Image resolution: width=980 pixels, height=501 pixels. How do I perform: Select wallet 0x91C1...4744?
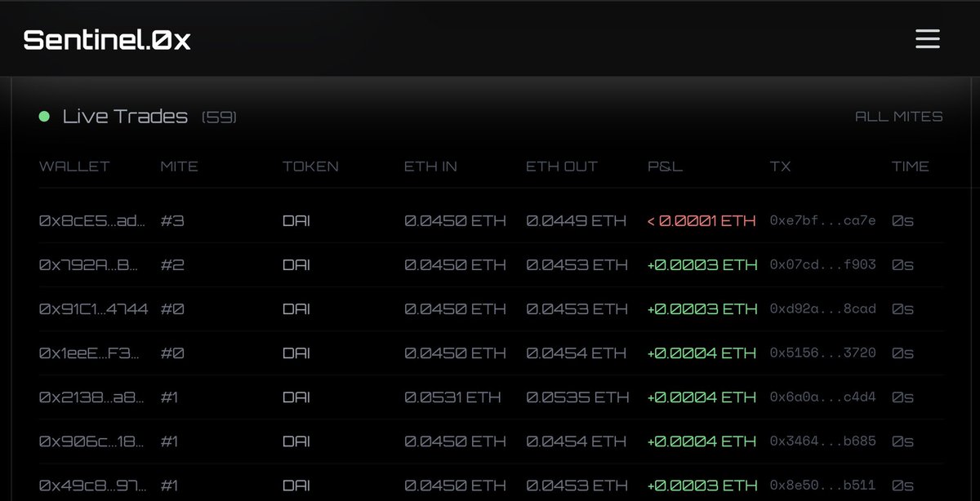click(93, 309)
